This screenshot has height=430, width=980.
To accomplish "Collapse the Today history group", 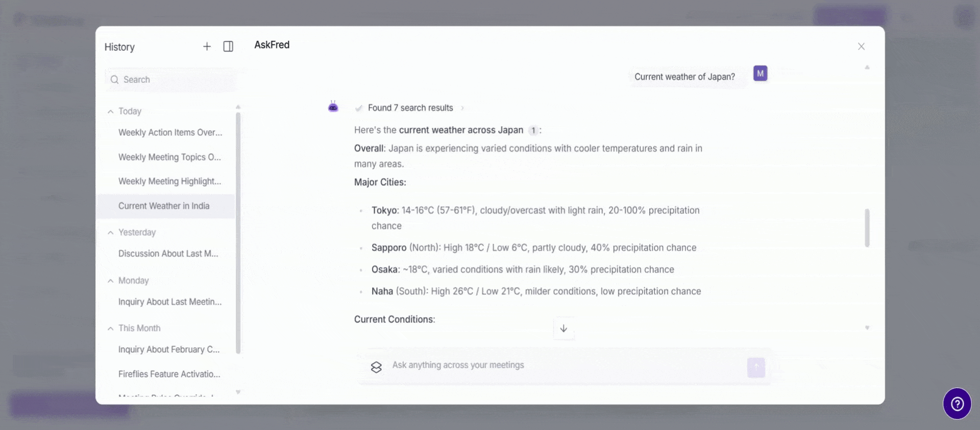I will click(x=110, y=111).
